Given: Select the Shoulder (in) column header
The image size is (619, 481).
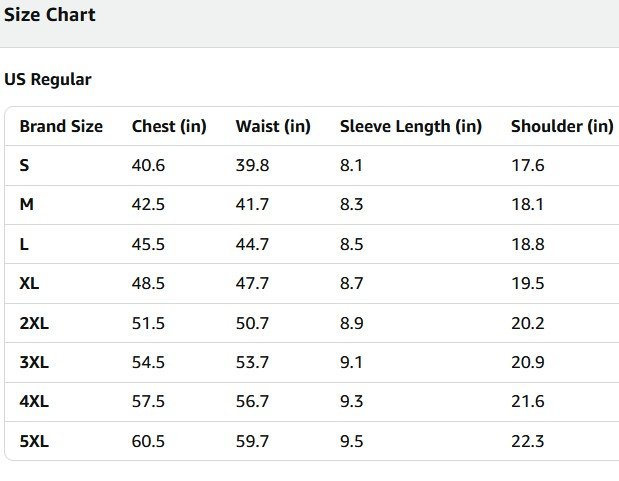Looking at the screenshot, I should point(562,127).
